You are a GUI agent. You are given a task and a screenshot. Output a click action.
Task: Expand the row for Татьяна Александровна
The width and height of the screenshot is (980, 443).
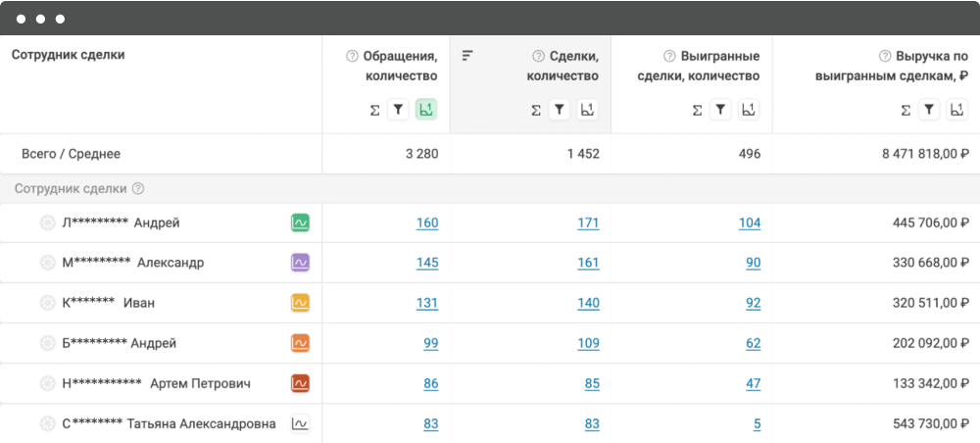pos(47,423)
